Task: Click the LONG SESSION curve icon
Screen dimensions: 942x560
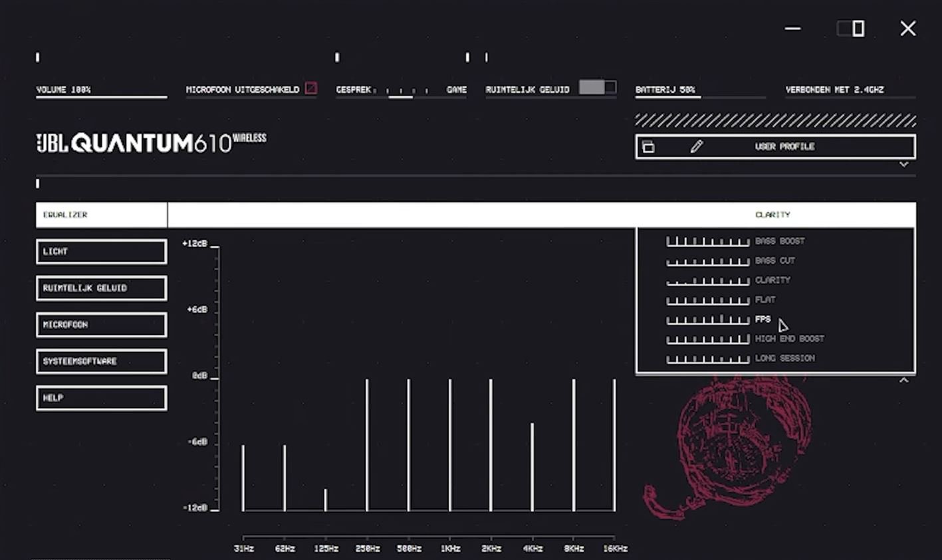Action: [708, 359]
